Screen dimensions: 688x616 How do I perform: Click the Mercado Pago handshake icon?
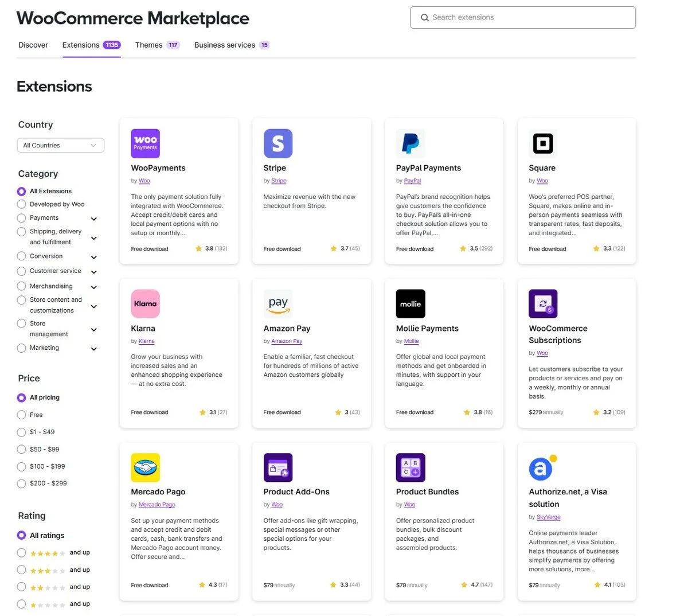tap(145, 467)
